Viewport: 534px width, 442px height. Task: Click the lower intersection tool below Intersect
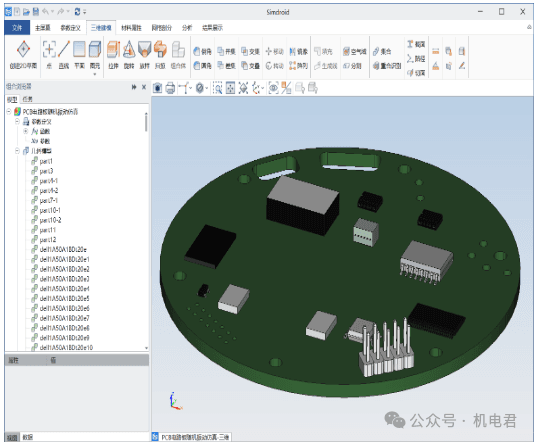point(251,65)
